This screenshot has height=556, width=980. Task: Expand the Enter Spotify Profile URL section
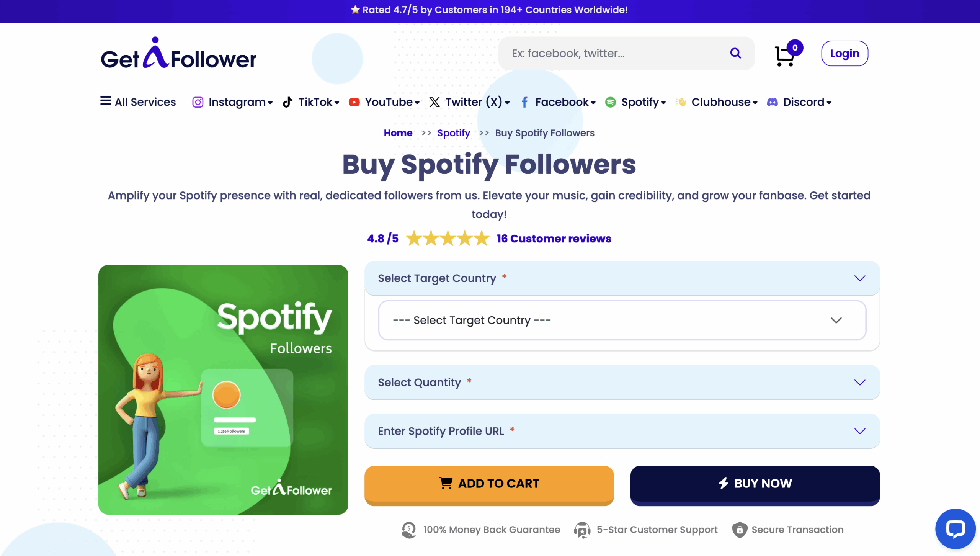pyautogui.click(x=622, y=431)
